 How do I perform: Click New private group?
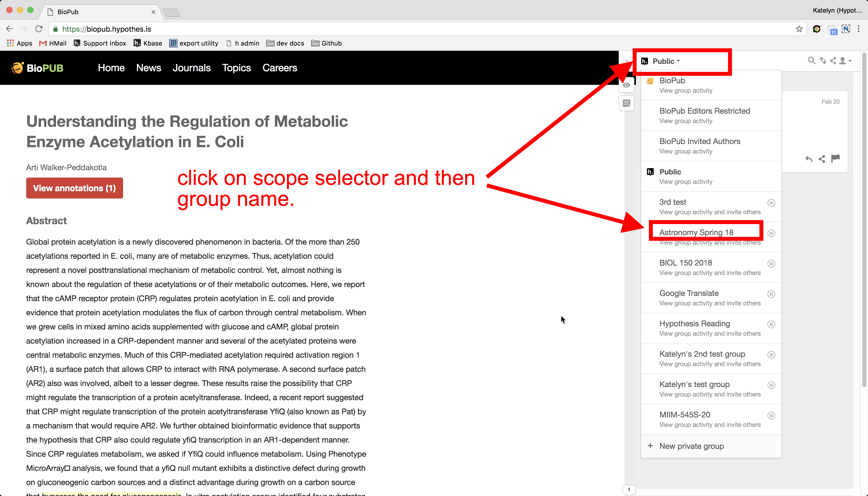tap(691, 446)
